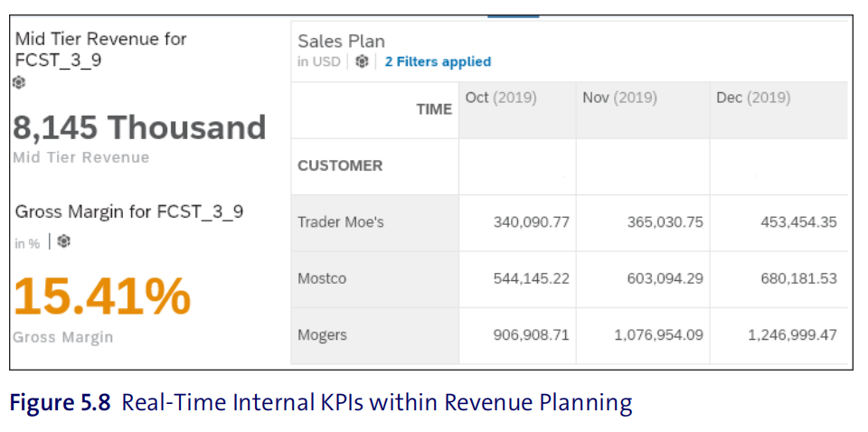Click the model icon next to 'in USD'
This screenshot has width=868, height=432.
pyautogui.click(x=362, y=61)
